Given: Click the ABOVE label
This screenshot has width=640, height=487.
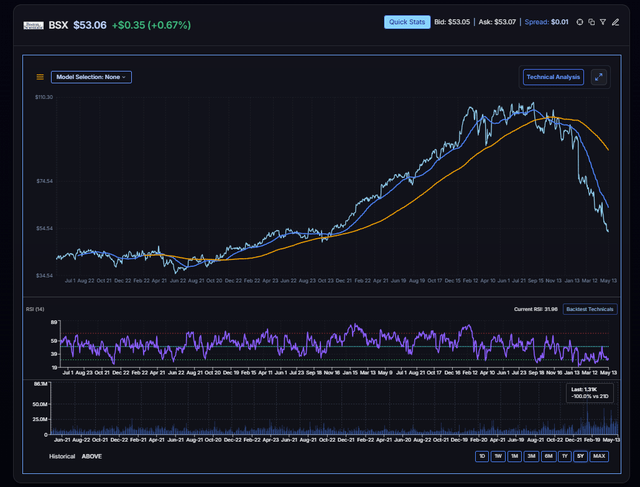Looking at the screenshot, I should point(92,456).
